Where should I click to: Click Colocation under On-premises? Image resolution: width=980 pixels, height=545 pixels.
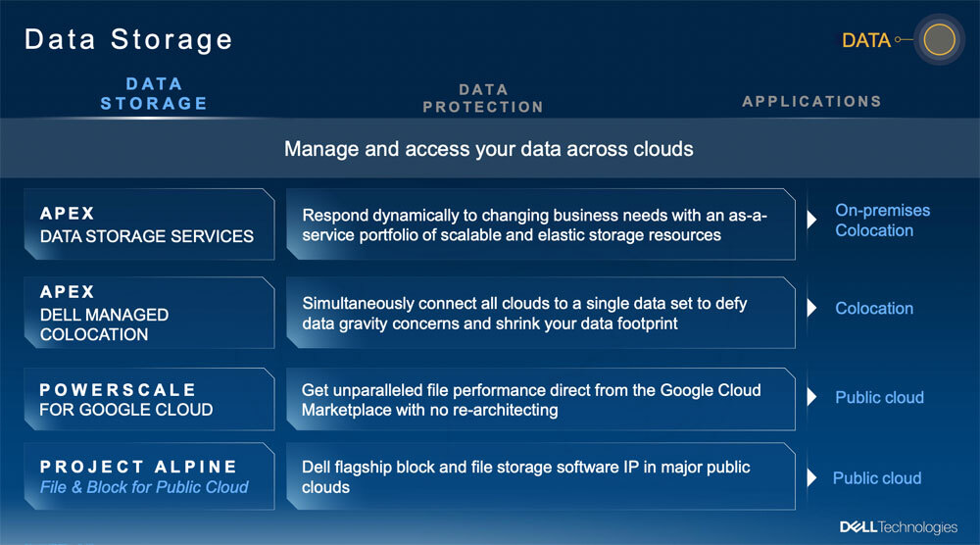[874, 230]
